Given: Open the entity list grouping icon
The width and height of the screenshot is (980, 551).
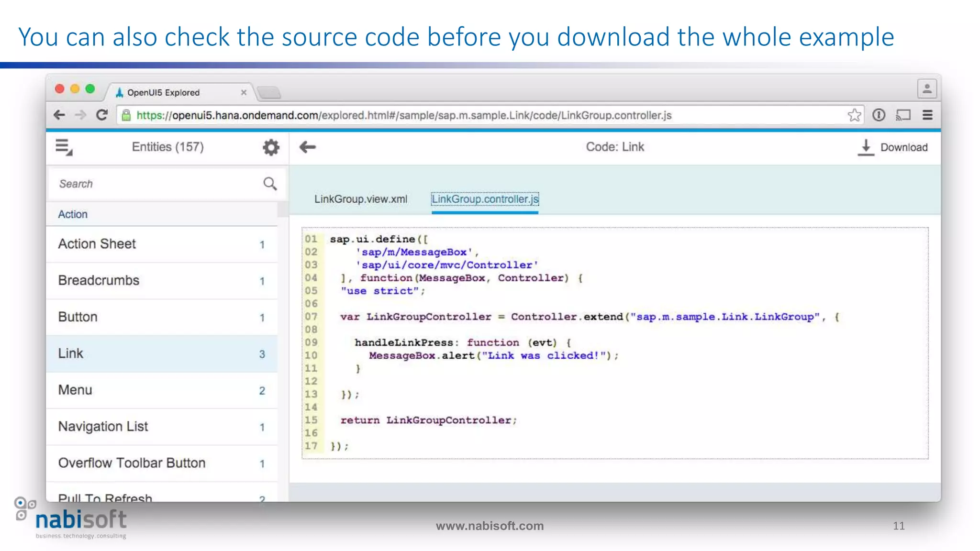Looking at the screenshot, I should click(64, 147).
